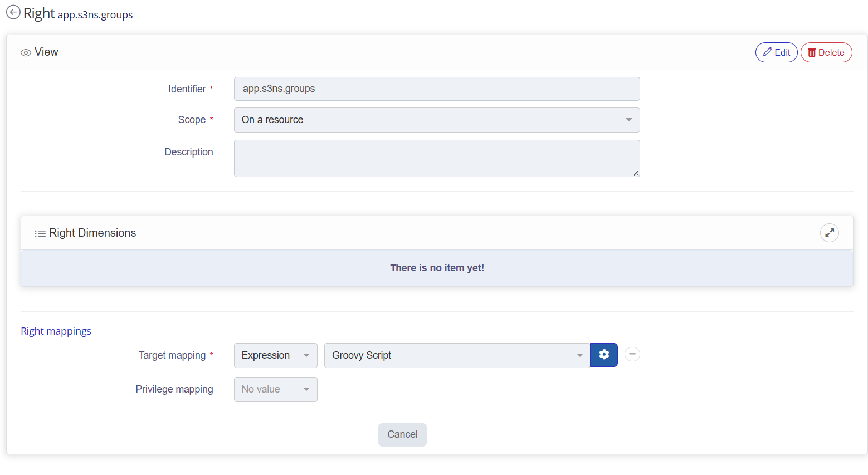Go back using the left arrow icon
The height and width of the screenshot is (475, 868).
13,12
